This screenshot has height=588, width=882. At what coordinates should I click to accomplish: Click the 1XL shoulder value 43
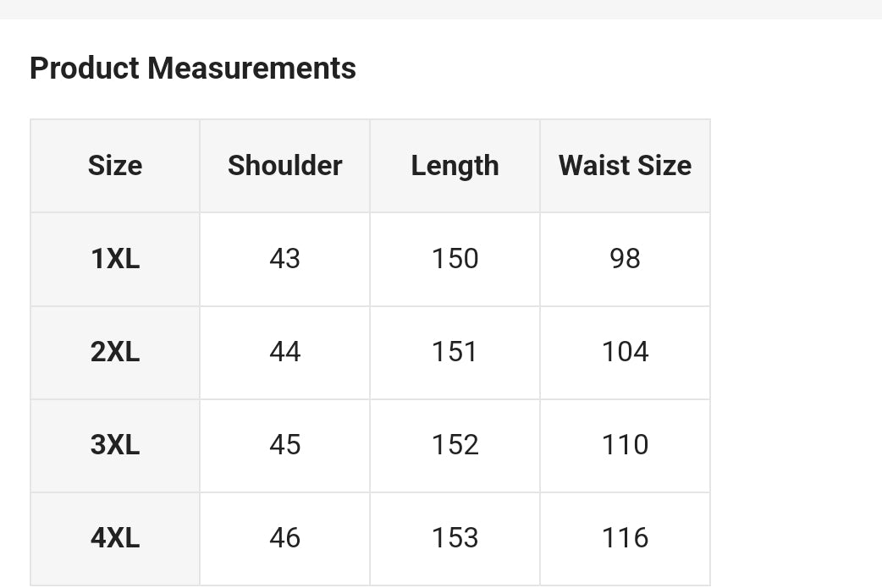(285, 259)
